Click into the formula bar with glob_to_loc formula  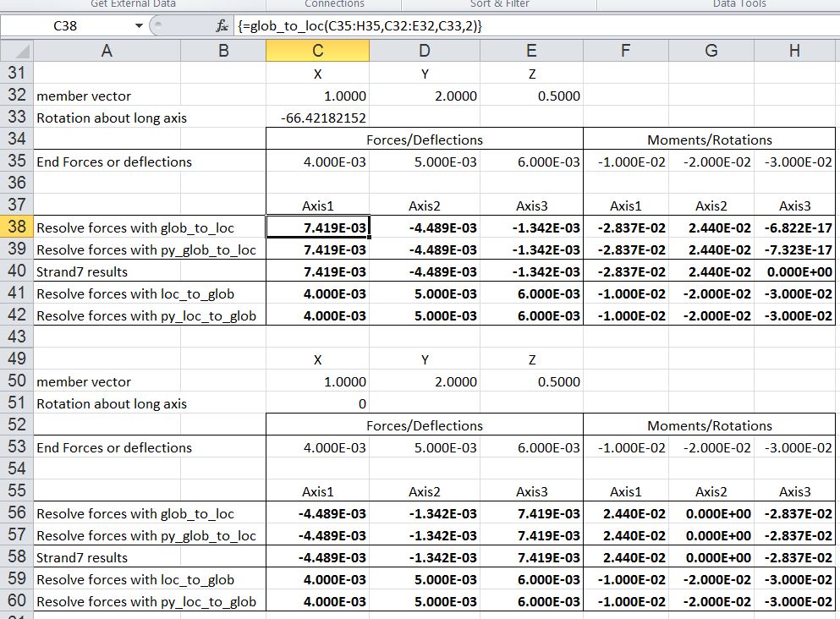click(508, 26)
